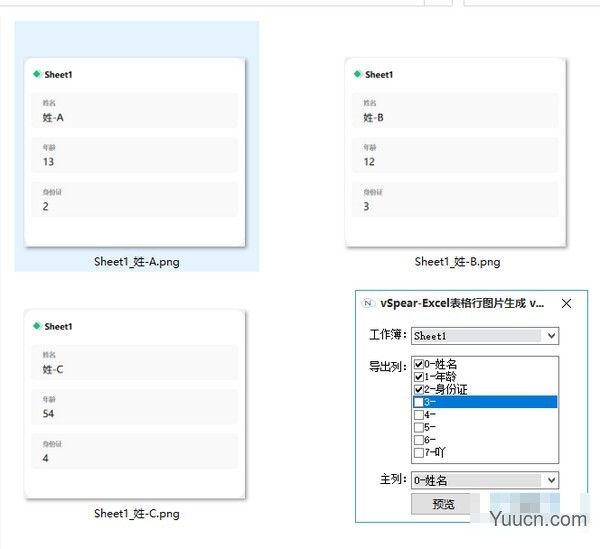This screenshot has width=600, height=549.
Task: Click the 工作簿 label
Action: pos(387,335)
